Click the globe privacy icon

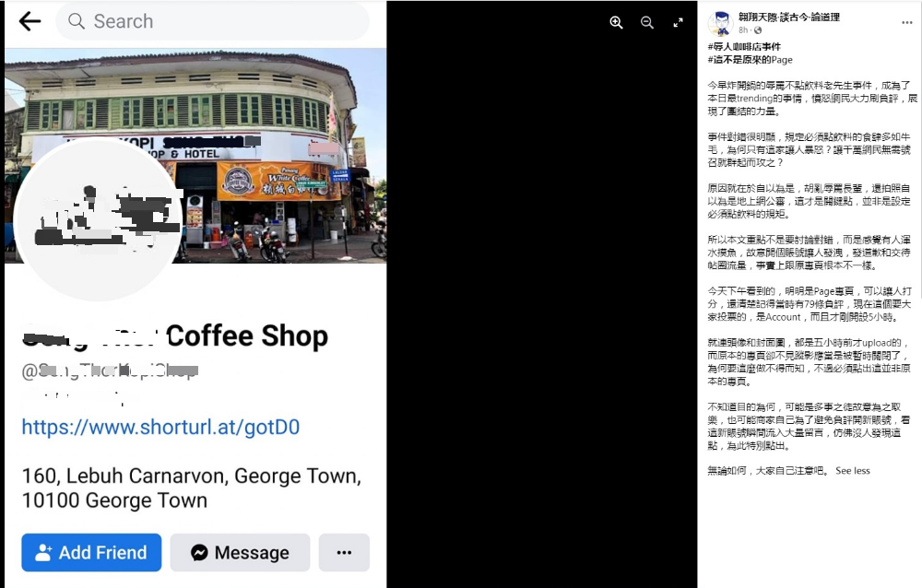click(758, 30)
